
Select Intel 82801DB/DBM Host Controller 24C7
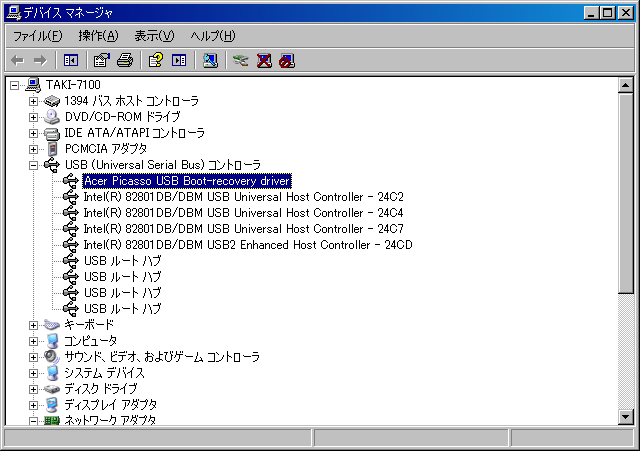pyautogui.click(x=244, y=229)
